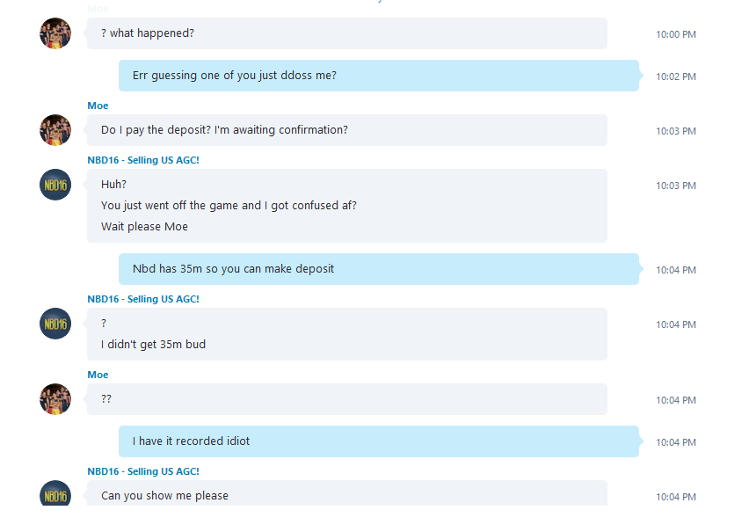The image size is (756, 532).
Task: Open 'NBD16 - Selling US AGC!' name above 'Huh?'
Action: point(143,160)
